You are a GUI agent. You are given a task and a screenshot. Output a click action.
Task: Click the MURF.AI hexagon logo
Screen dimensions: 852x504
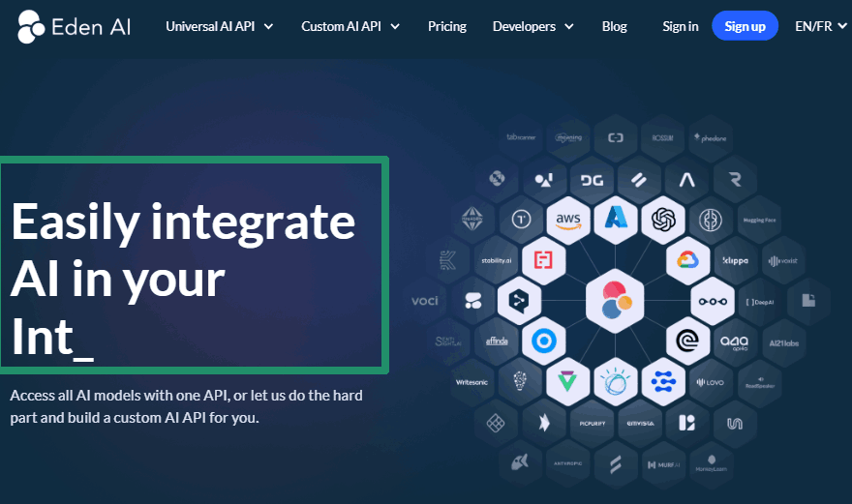click(663, 465)
